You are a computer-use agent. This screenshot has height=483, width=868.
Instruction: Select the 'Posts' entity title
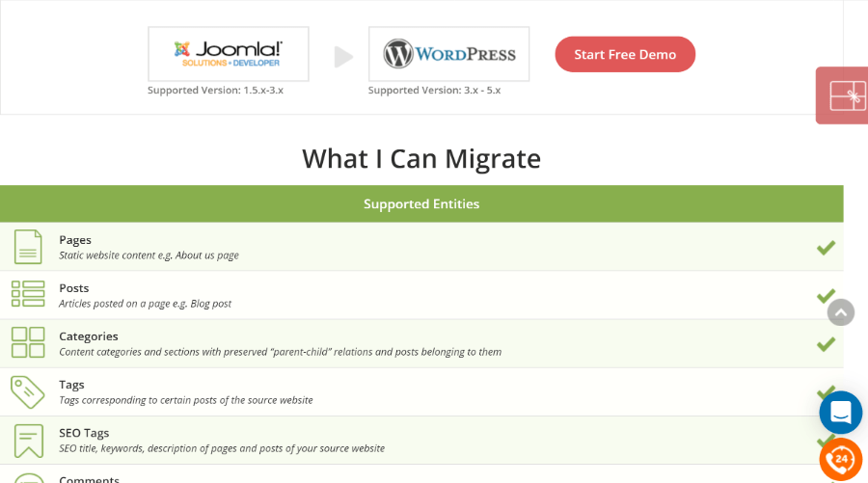74,288
